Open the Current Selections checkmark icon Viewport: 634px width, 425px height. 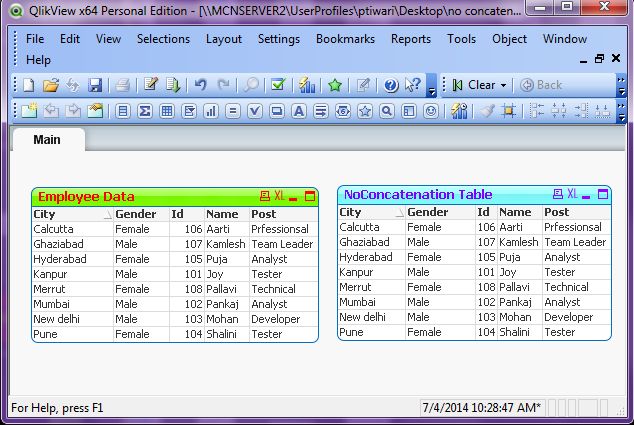click(x=278, y=85)
